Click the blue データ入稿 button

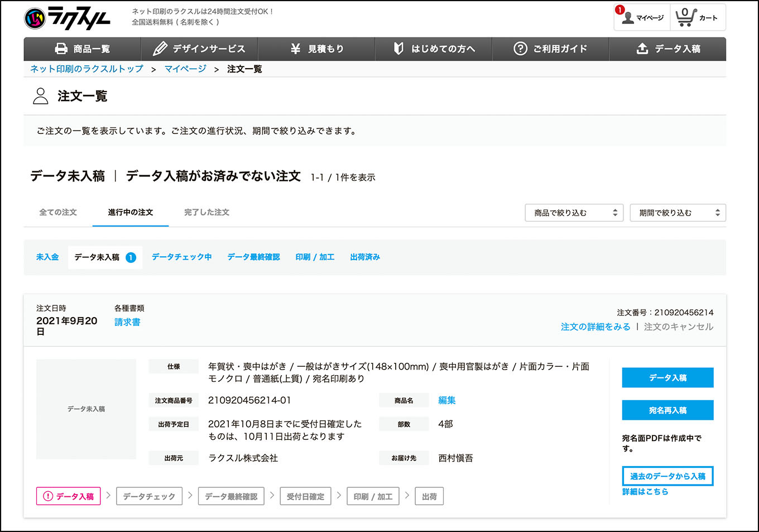coord(667,377)
